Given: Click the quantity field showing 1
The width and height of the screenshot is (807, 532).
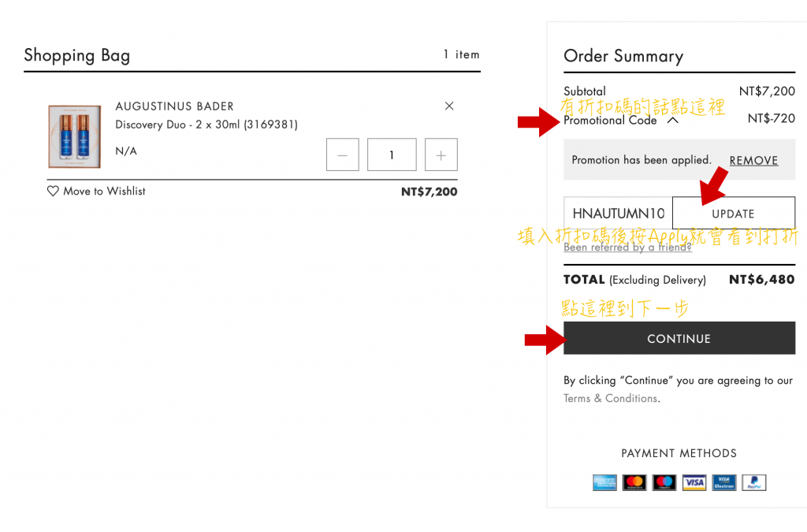Looking at the screenshot, I should tap(392, 155).
